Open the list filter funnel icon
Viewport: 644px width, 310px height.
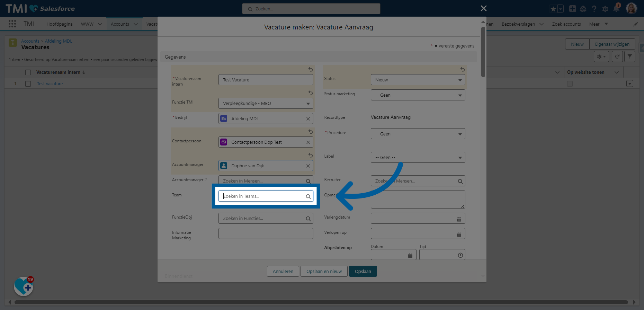[x=630, y=56]
